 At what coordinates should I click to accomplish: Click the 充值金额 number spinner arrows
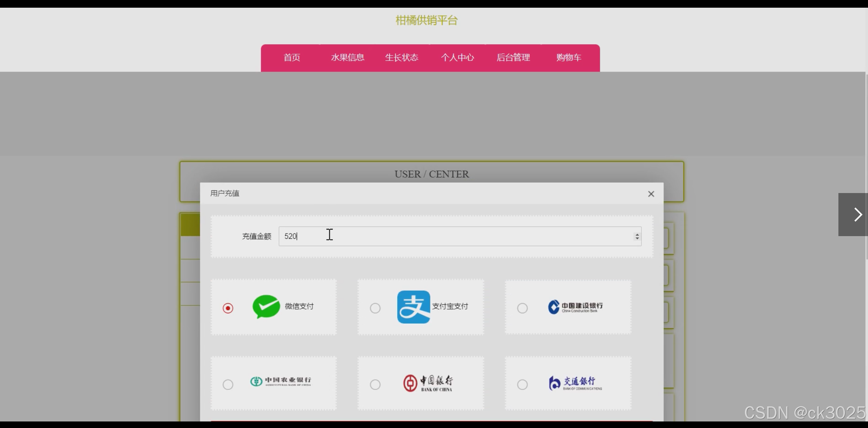[x=637, y=236]
